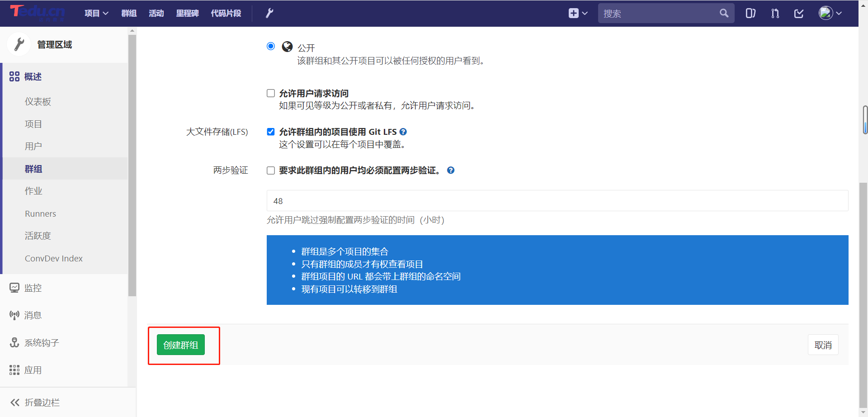Click the 概述 section label
The width and height of the screenshot is (868, 417).
[x=33, y=76]
